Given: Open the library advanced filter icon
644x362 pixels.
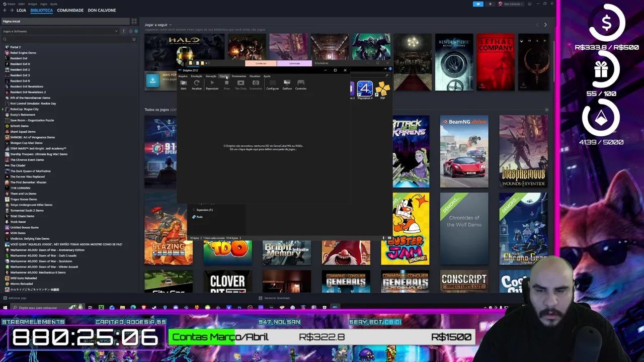Looking at the screenshot, I should point(134,39).
